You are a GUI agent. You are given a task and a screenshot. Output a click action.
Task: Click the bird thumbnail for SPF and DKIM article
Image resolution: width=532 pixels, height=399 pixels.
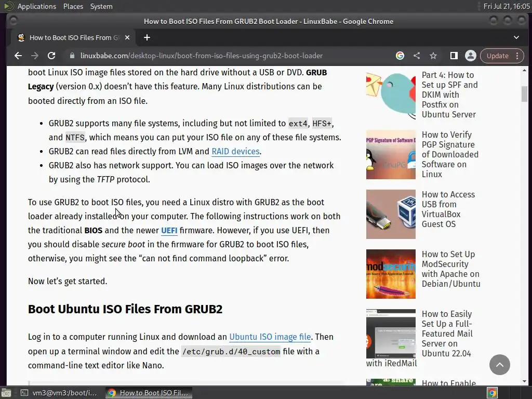(x=391, y=95)
